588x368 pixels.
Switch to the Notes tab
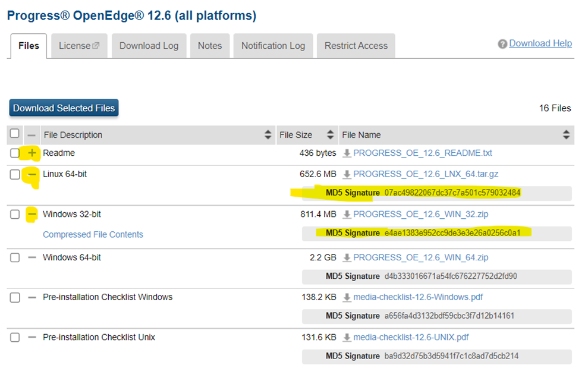(209, 45)
